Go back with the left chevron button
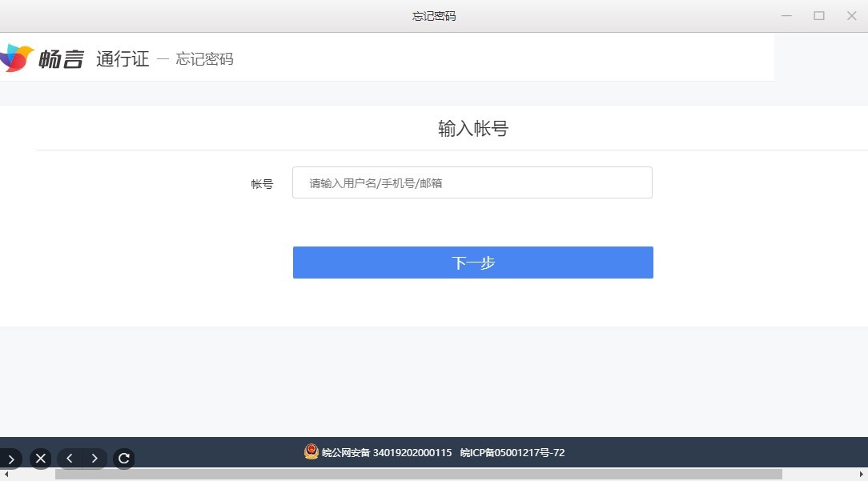Image resolution: width=868 pixels, height=481 pixels. pos(69,459)
